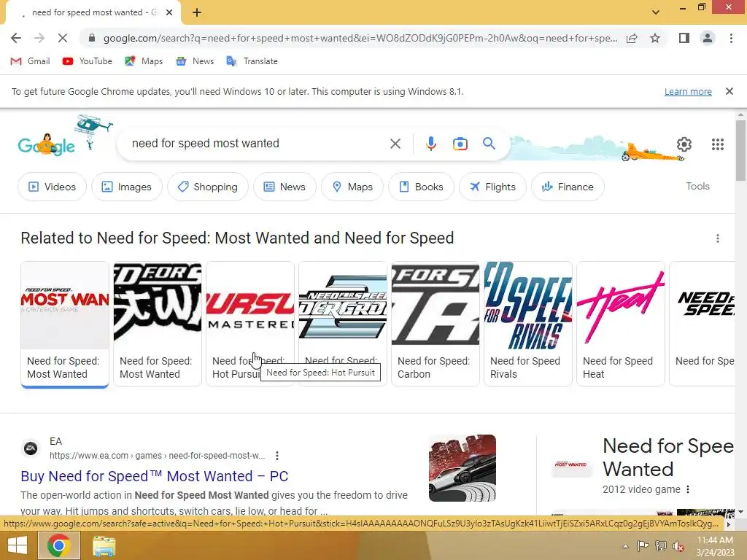
Task: Click the Google doodle logo
Action: pos(47,145)
